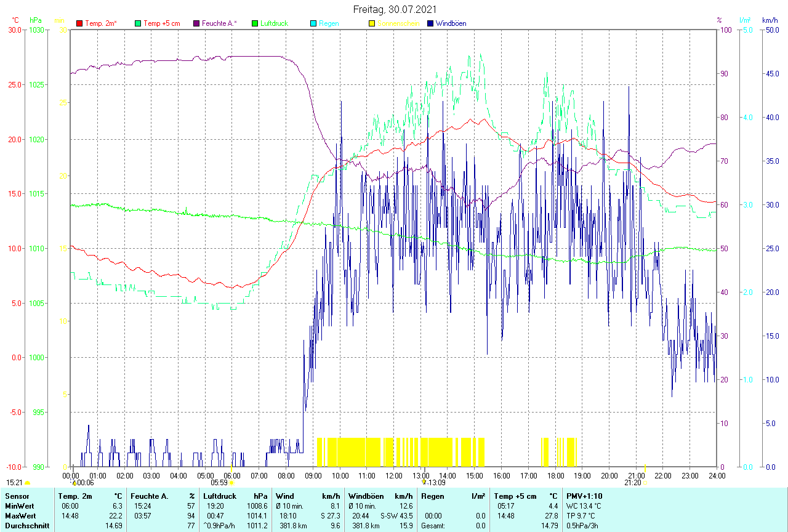Click the MaxWert row label
The height and width of the screenshot is (532, 788).
tap(19, 516)
